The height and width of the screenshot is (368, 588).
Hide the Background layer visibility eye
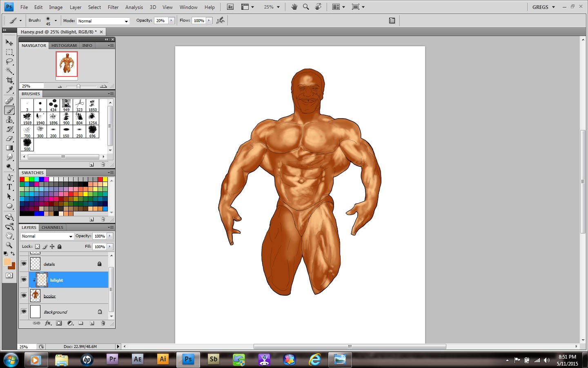(x=24, y=312)
